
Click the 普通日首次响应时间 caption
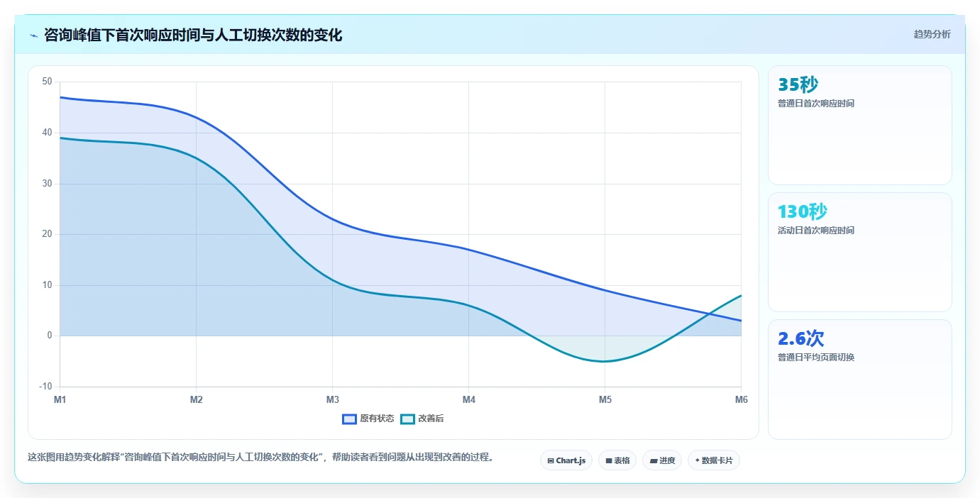click(816, 104)
